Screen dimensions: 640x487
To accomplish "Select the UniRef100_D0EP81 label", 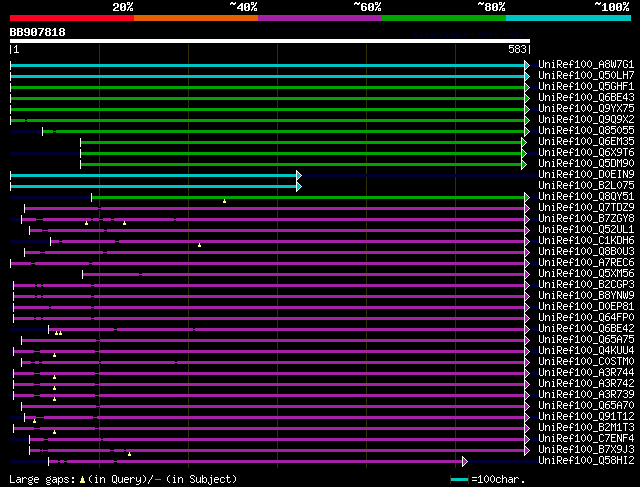I will (x=586, y=307).
